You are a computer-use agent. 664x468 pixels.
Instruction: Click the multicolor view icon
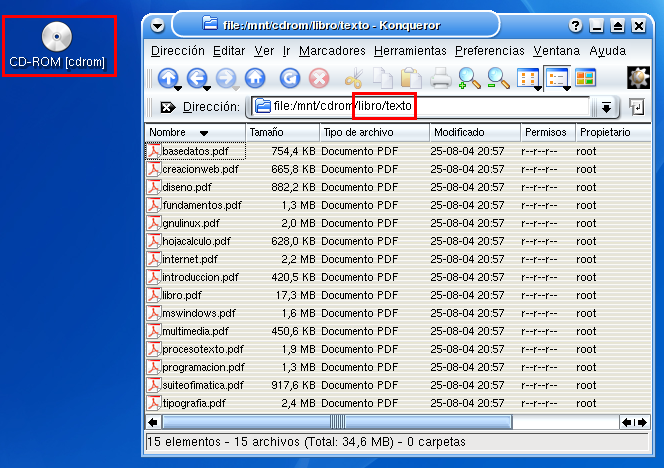click(x=585, y=78)
